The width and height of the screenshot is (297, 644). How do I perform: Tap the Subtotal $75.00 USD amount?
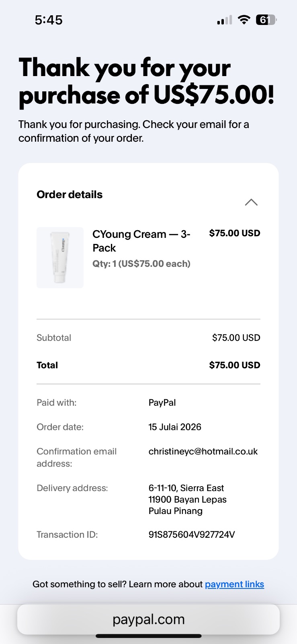pos(236,338)
